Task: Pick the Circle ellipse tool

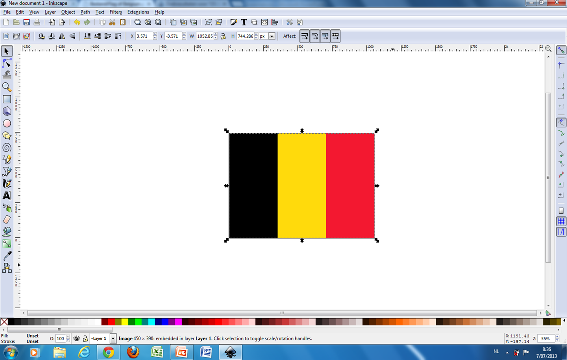Action: (7, 123)
